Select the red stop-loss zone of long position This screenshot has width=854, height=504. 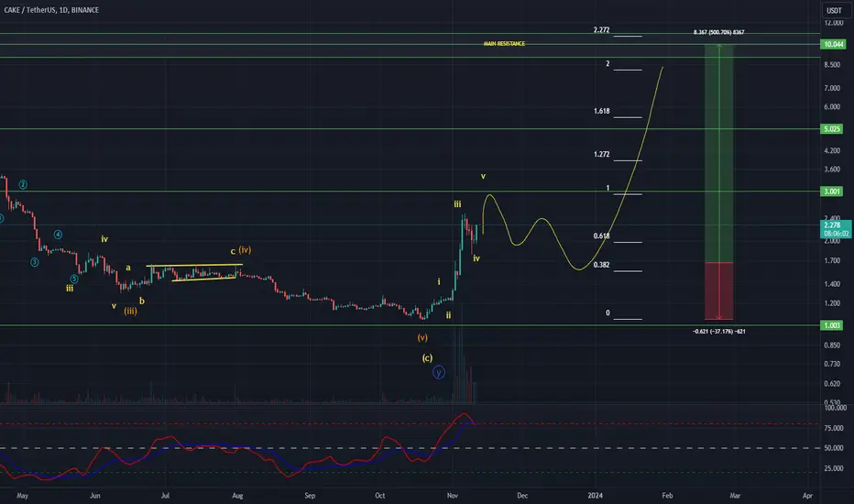click(719, 291)
